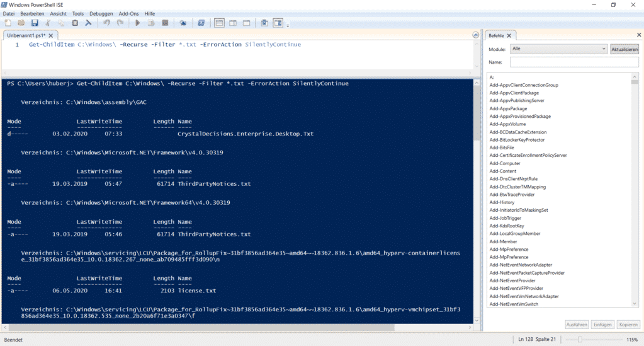Screen dimensions: 644x346
Task: Show the script pane at top layout icon
Action: click(x=219, y=23)
